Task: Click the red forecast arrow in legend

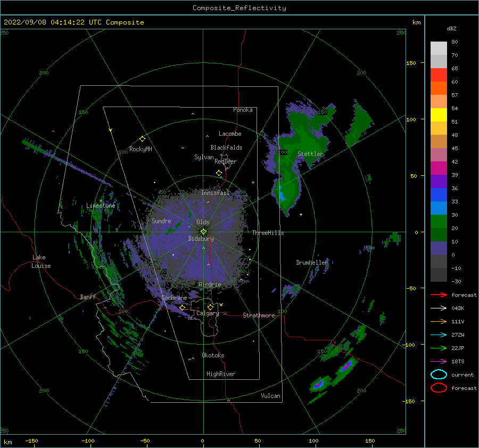Action: (439, 295)
